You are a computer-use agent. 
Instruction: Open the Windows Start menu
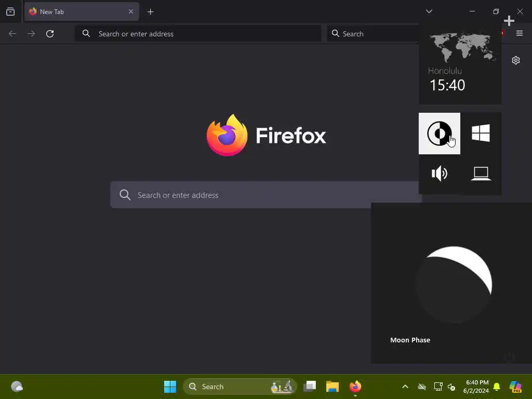(x=170, y=387)
